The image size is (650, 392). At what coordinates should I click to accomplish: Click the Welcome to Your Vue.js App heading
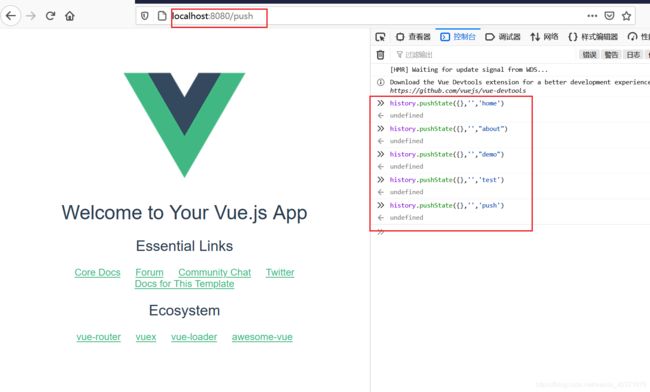184,213
